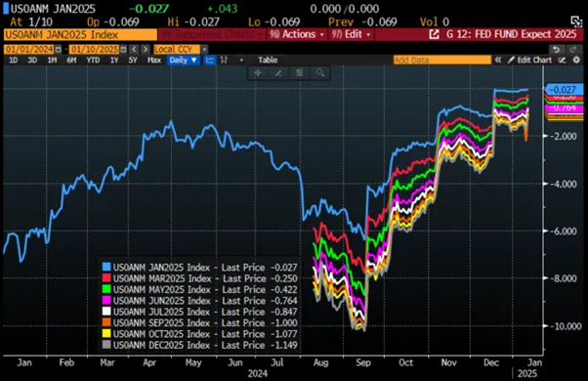Set start date field 01/01/2024
This screenshot has height=381, width=588.
point(29,49)
